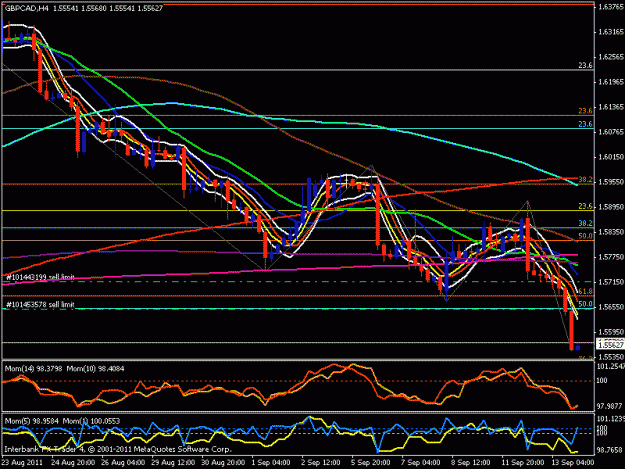Viewport: 625px width, 469px height.
Task: Click the 7 Sep 04:00 time label
Action: 421,463
